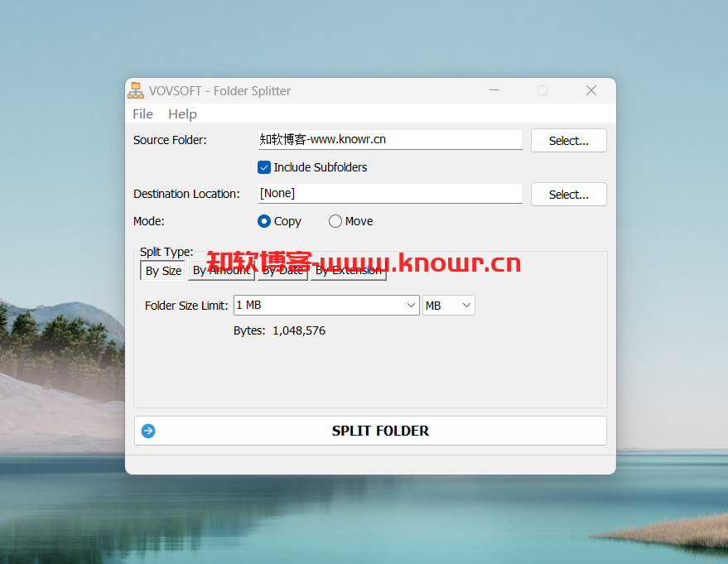Open the Help menu
Viewport: 728px width, 564px height.
tap(182, 113)
